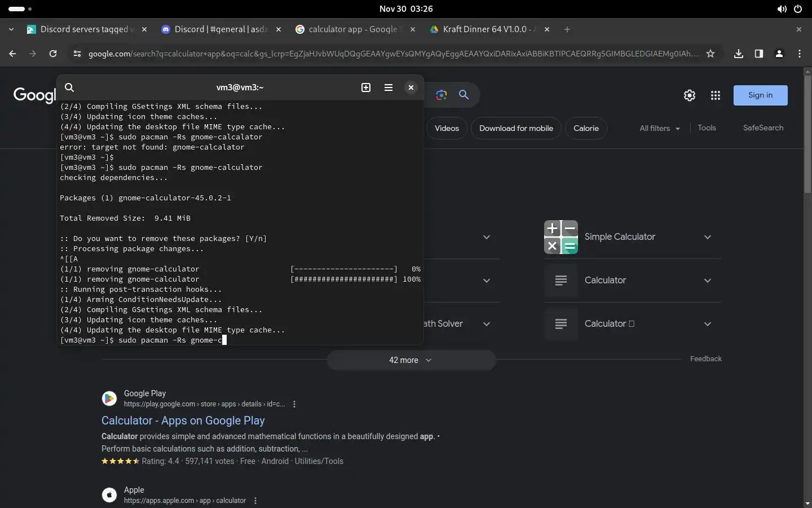The image size is (812, 508).
Task: Close the Discord #general tab
Action: click(x=279, y=29)
